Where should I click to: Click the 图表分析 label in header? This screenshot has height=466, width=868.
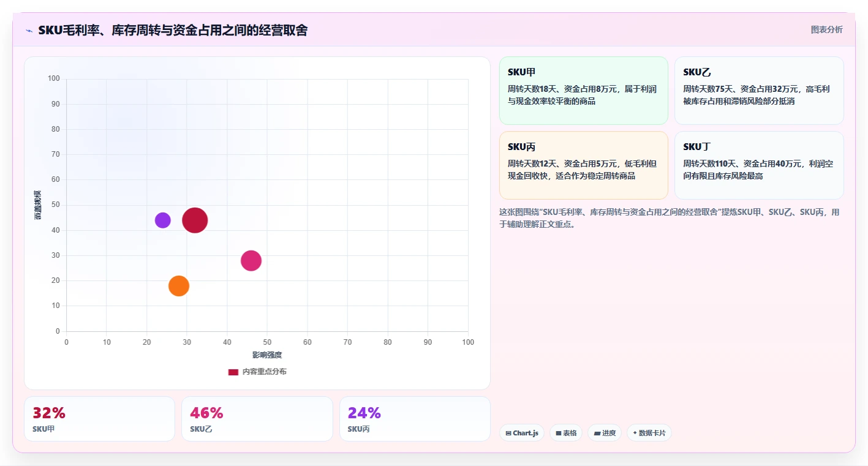pos(826,29)
